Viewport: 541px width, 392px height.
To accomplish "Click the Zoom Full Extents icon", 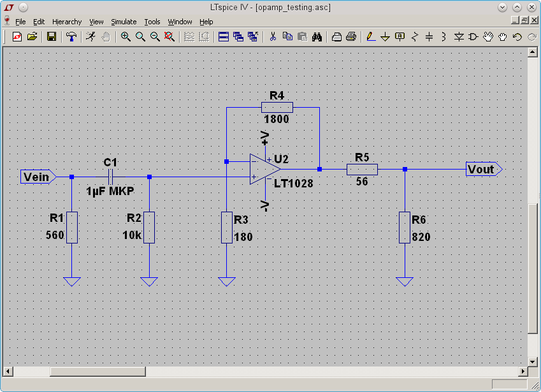I will (x=170, y=36).
